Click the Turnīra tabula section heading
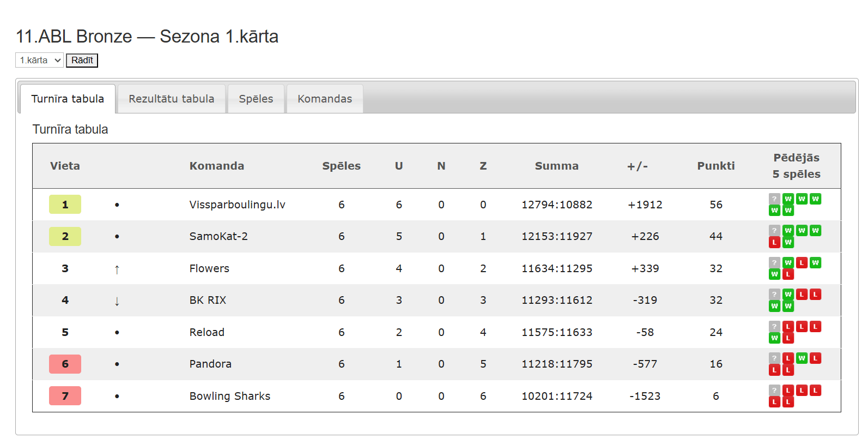 pos(70,129)
